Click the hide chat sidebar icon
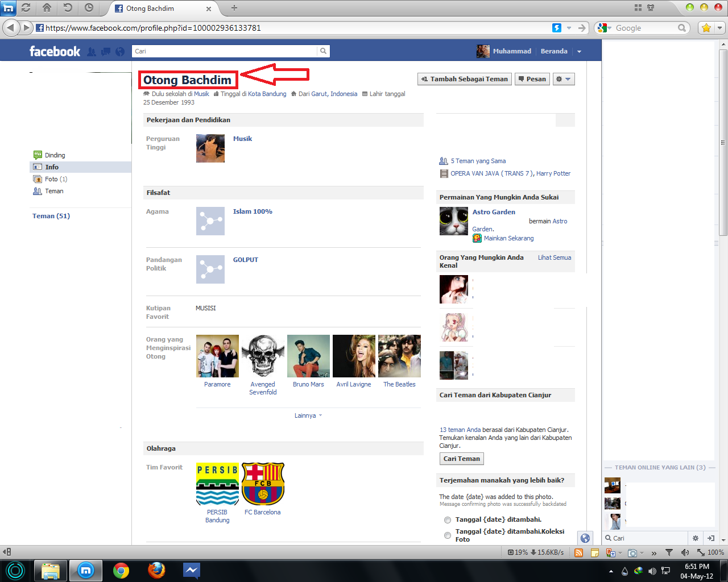 [711, 538]
